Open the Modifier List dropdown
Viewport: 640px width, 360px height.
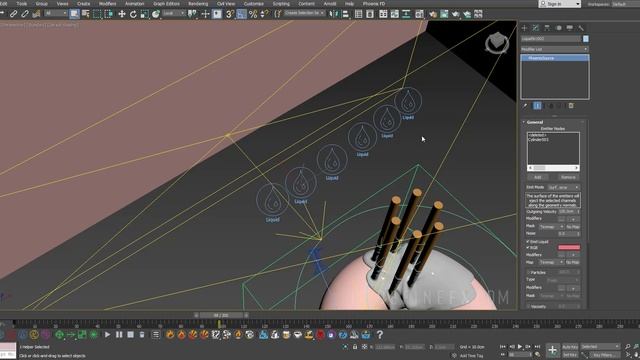pyautogui.click(x=554, y=49)
